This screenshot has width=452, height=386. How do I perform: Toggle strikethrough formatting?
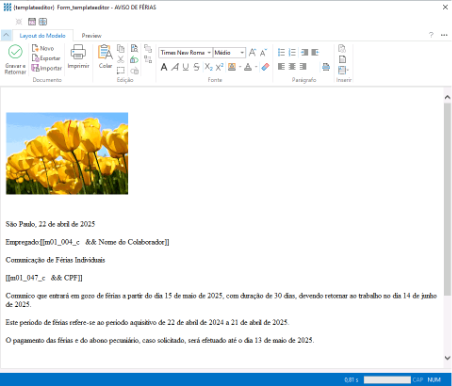pyautogui.click(x=196, y=67)
